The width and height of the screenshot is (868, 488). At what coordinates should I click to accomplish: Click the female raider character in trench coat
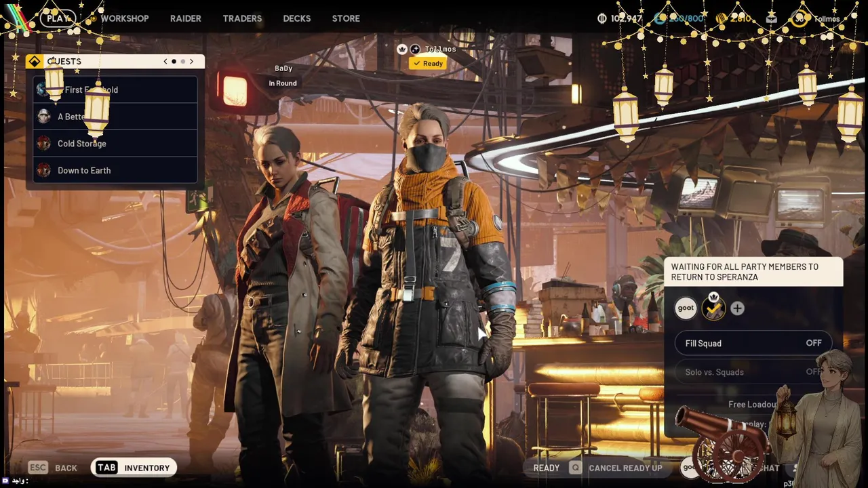[288, 298]
